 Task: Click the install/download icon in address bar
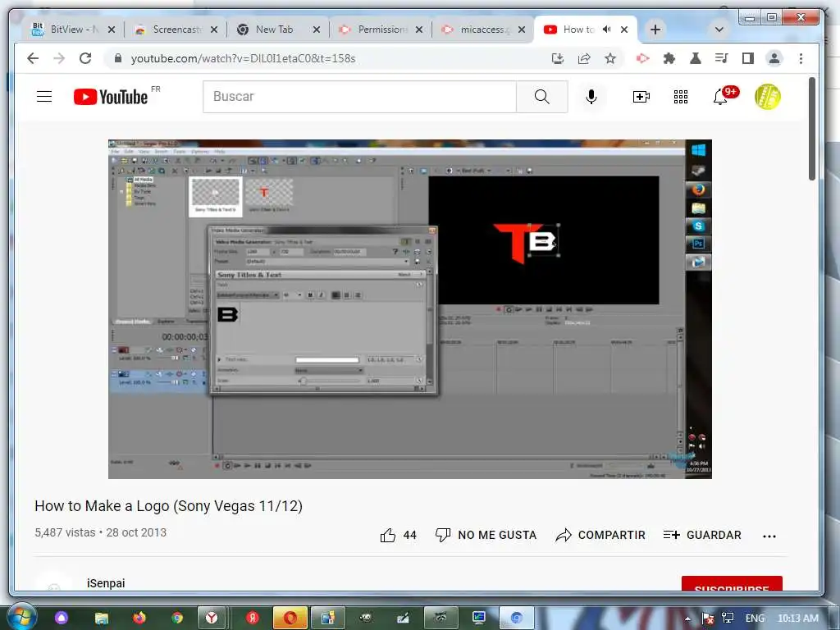[558, 58]
